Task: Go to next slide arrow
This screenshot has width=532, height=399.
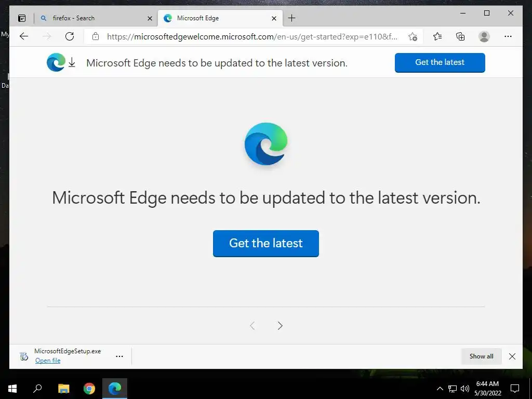Action: [280, 326]
